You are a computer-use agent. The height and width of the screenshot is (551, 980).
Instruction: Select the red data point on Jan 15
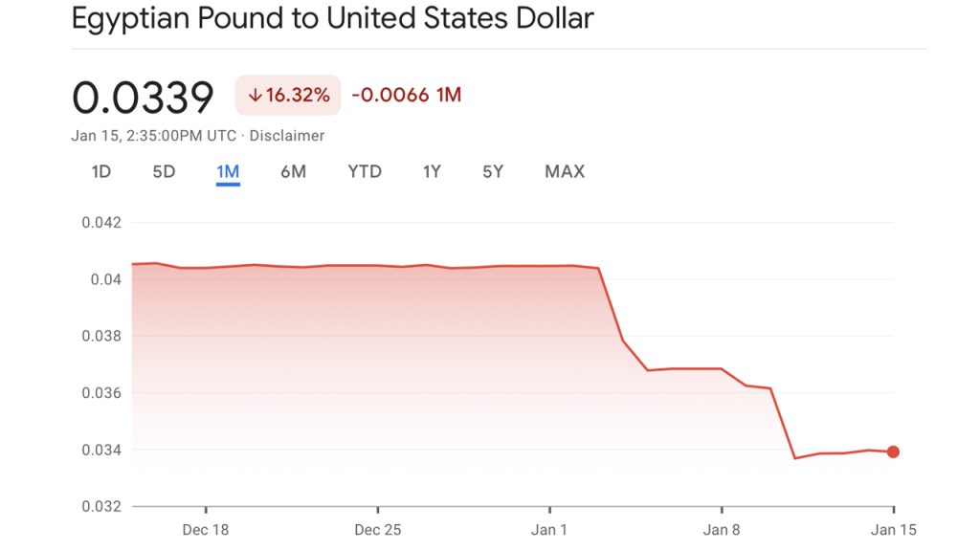[x=892, y=451]
